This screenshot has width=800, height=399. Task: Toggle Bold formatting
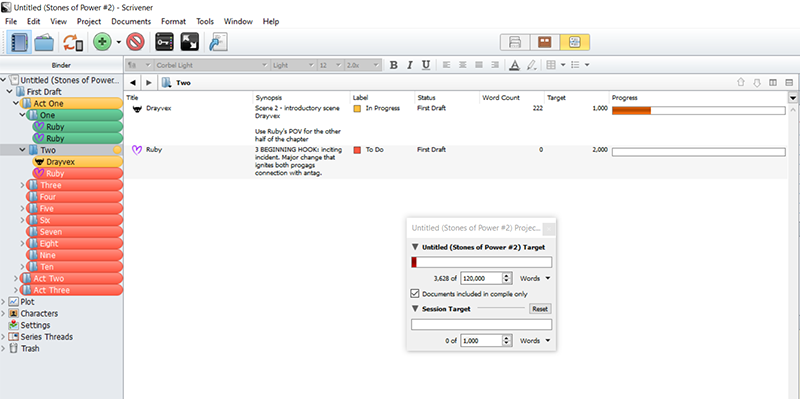pos(393,65)
